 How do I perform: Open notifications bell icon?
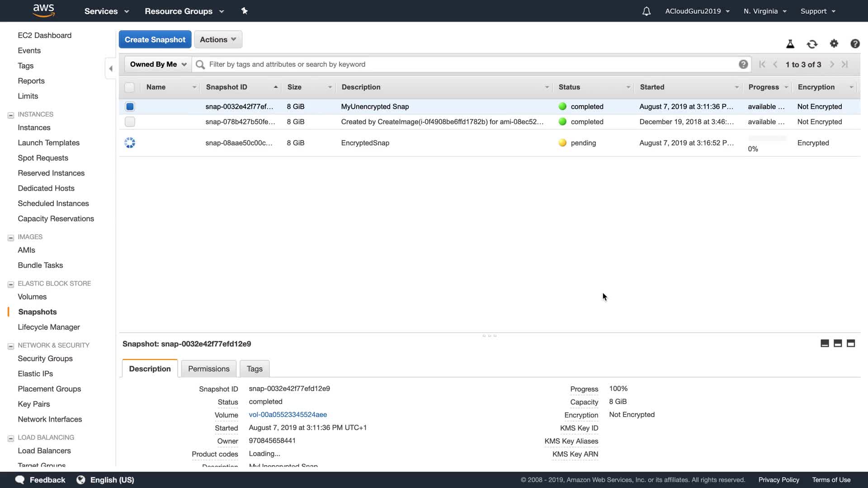coord(646,11)
